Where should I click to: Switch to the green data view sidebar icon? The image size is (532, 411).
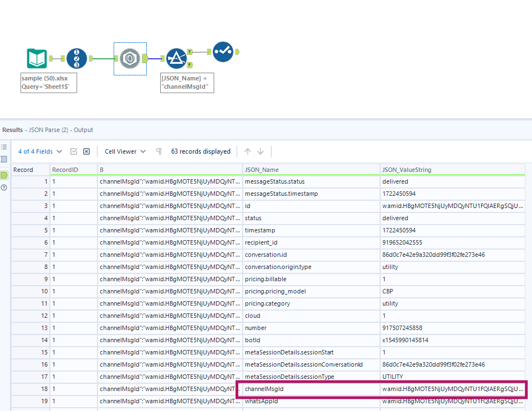(4, 175)
